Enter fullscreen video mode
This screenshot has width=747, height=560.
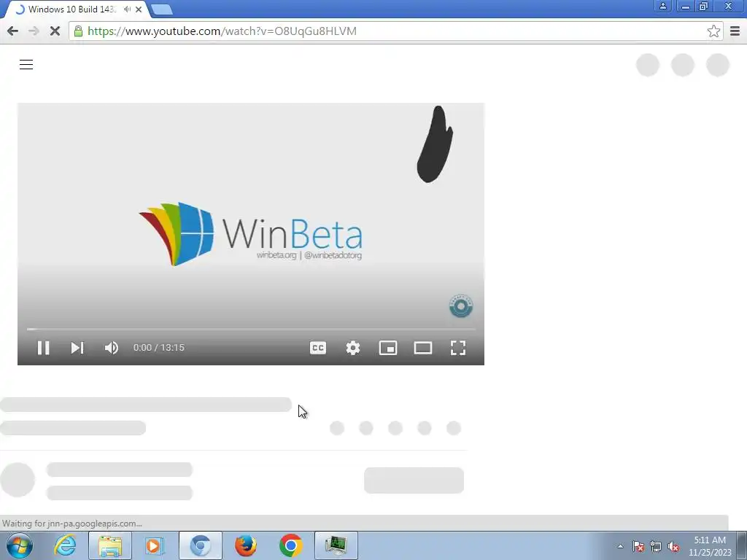(x=458, y=348)
